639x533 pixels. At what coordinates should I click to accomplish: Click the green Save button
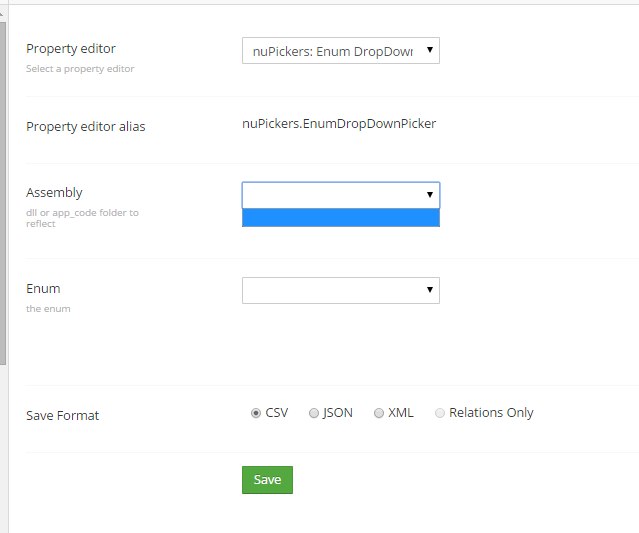click(x=267, y=480)
